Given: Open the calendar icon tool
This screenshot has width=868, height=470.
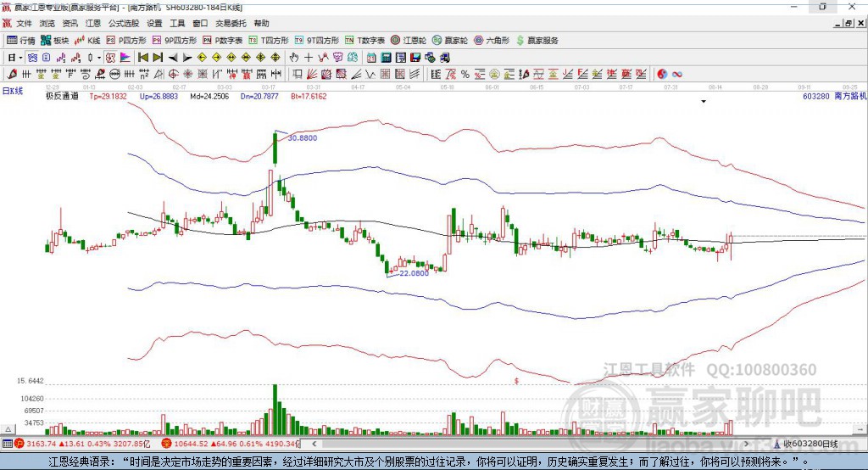Looking at the screenshot, I should coord(371,58).
